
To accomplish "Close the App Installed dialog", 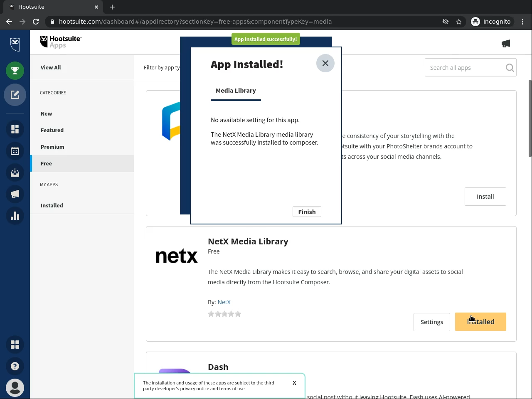I will coord(325,63).
